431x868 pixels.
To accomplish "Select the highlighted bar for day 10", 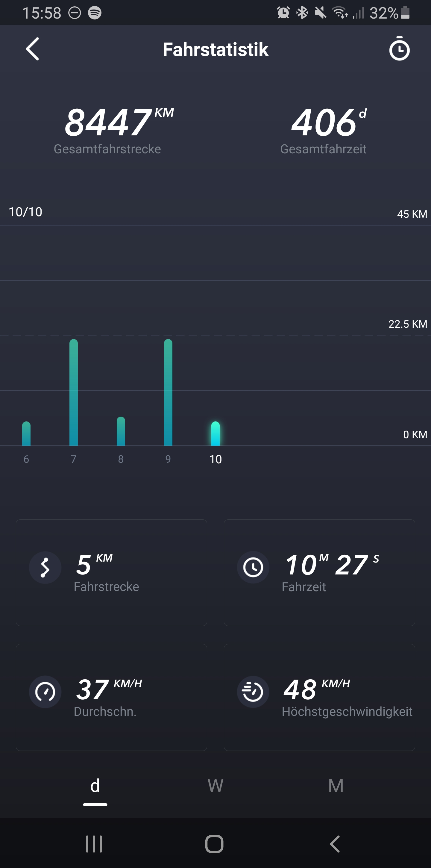I will pyautogui.click(x=215, y=433).
